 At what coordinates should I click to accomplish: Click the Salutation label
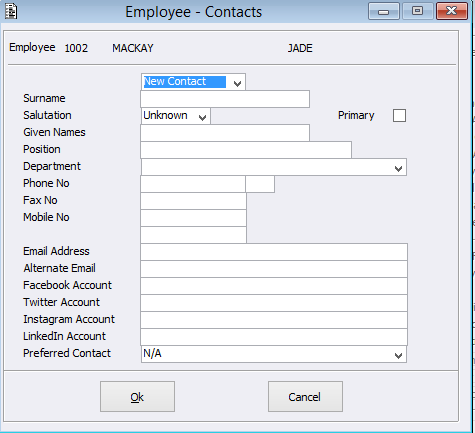[x=47, y=115]
